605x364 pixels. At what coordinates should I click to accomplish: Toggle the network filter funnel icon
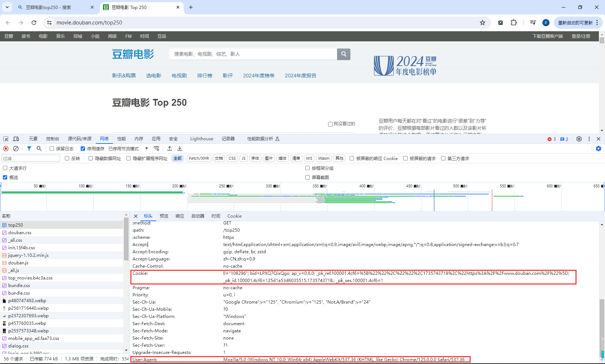29,149
